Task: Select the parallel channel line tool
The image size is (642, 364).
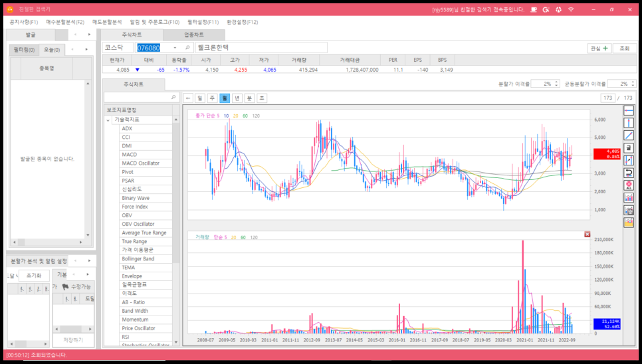Action: point(629,160)
